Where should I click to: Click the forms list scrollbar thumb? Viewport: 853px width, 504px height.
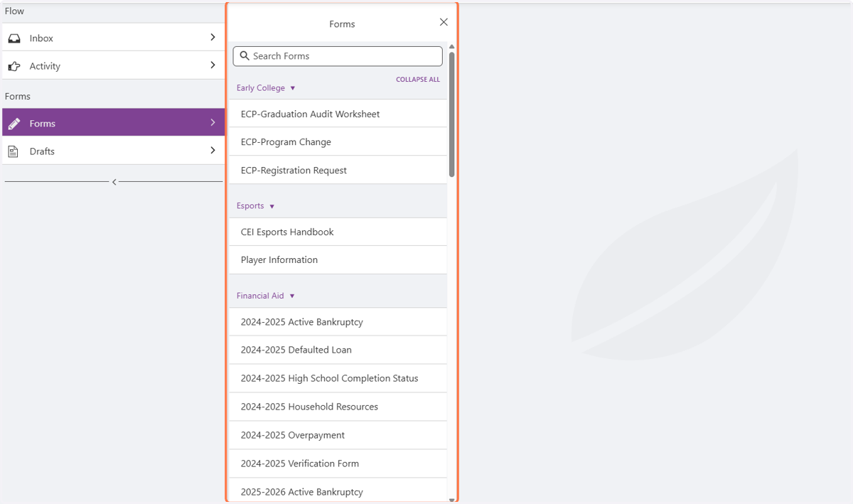451,114
